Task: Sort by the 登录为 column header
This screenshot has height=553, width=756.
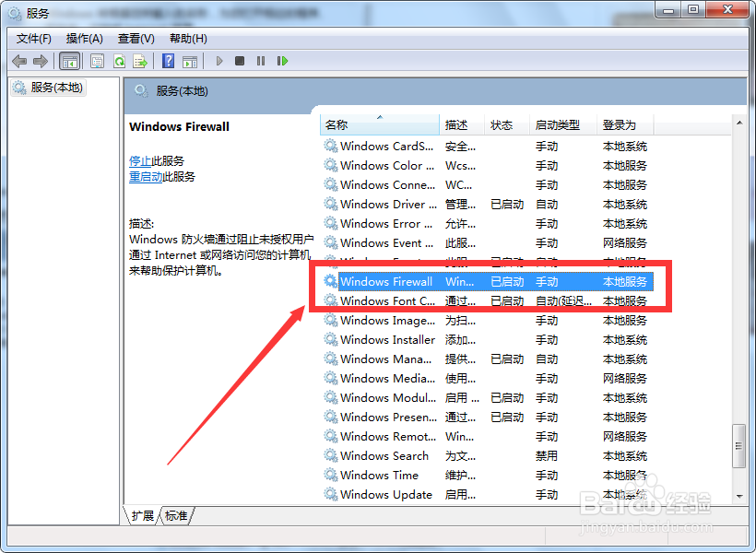Action: tap(625, 124)
